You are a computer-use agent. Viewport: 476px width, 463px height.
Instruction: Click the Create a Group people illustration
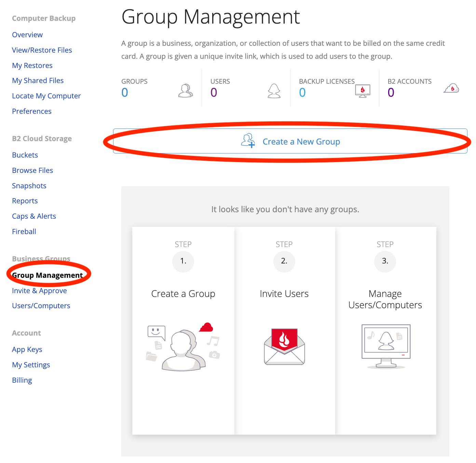coord(183,346)
